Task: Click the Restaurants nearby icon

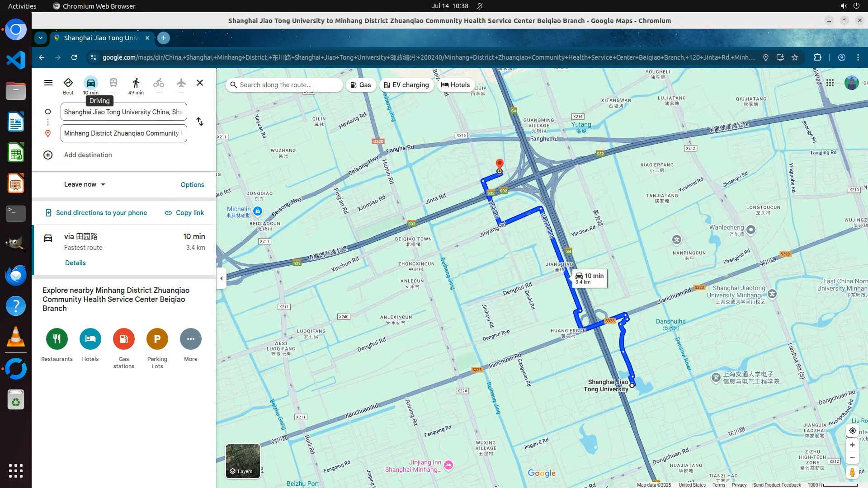Action: [57, 339]
